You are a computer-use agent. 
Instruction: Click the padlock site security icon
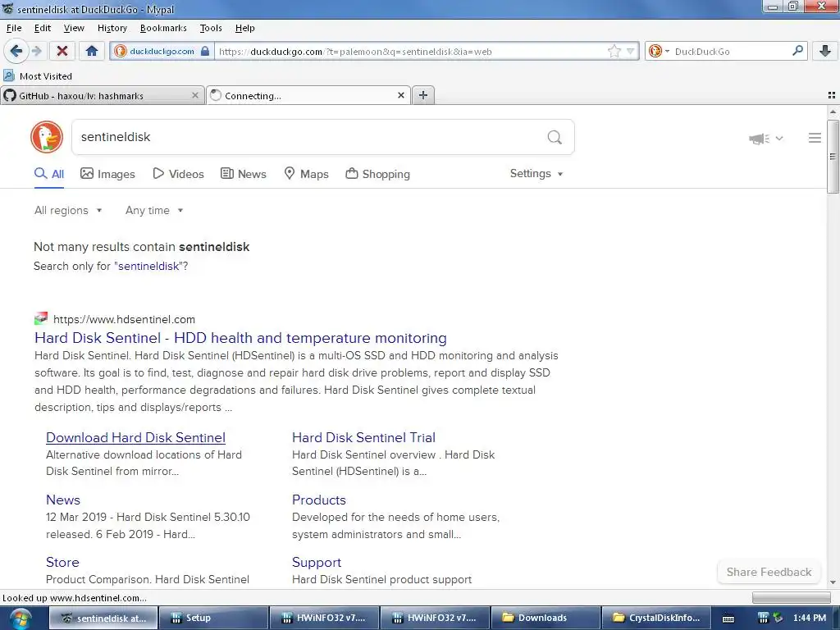[204, 52]
